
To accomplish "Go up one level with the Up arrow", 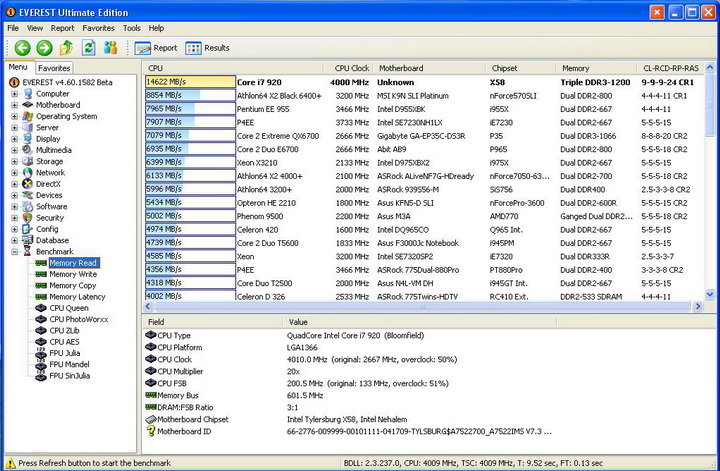I will pos(67,47).
